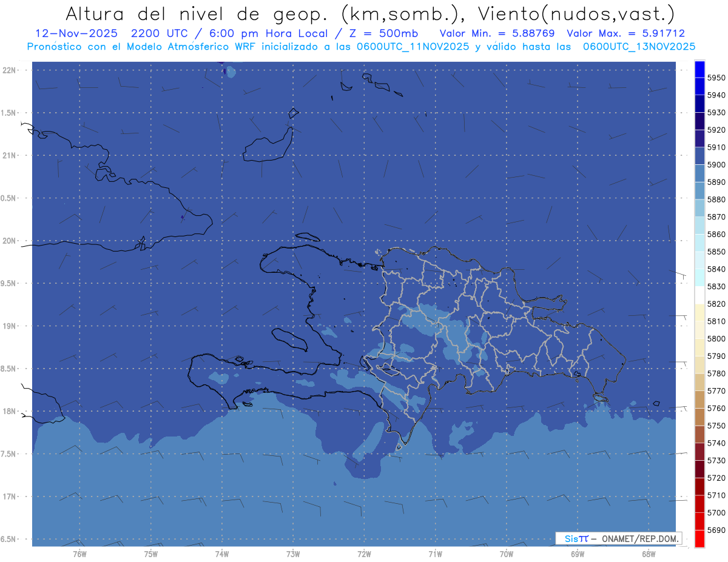The width and height of the screenshot is (728, 562).
Task: Click the "17N" latitude label
Action: click(x=8, y=497)
